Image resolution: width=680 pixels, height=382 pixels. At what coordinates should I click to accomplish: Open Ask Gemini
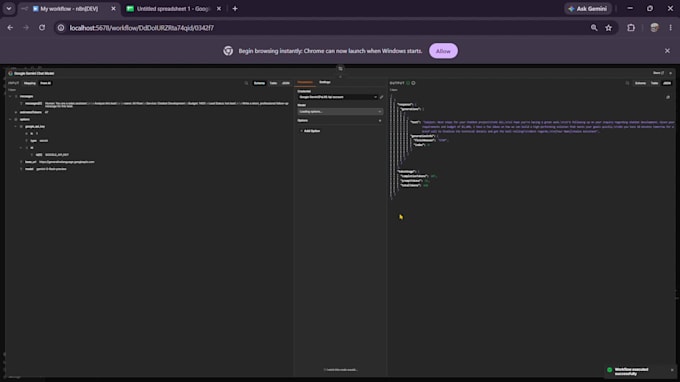(x=588, y=9)
